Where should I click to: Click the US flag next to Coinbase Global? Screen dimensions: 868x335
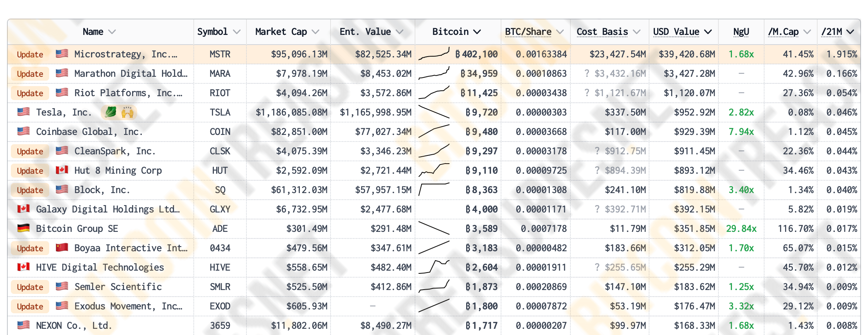point(24,131)
